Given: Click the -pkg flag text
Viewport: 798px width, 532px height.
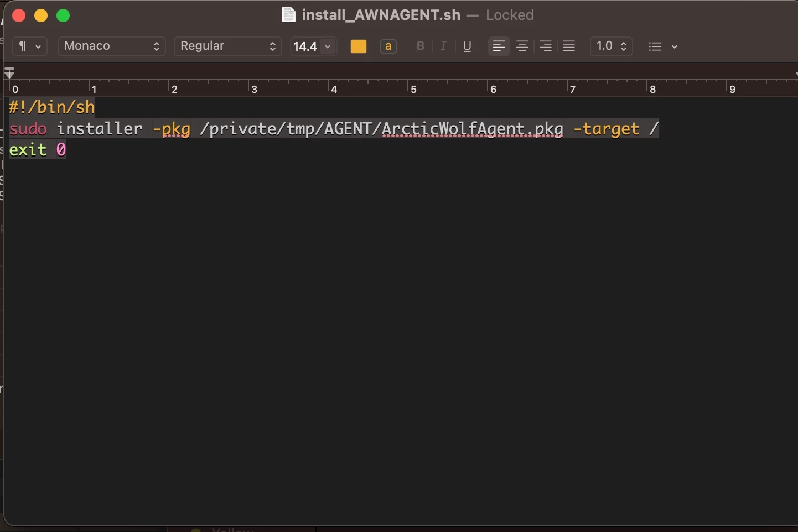Looking at the screenshot, I should 172,129.
